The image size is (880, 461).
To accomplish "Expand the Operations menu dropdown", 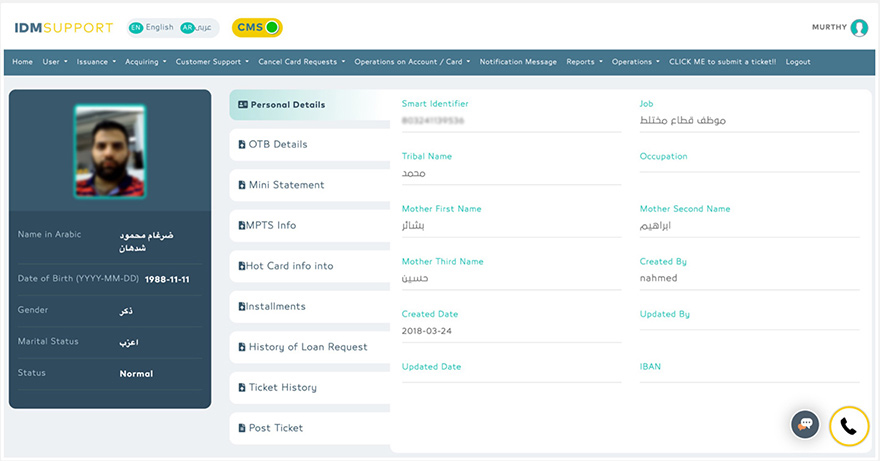I will pyautogui.click(x=635, y=62).
